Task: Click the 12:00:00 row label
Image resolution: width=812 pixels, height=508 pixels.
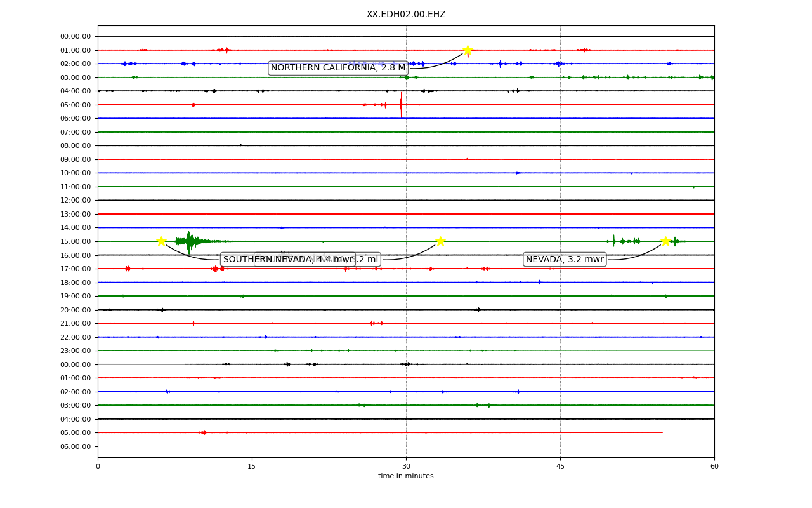Action: click(x=75, y=200)
